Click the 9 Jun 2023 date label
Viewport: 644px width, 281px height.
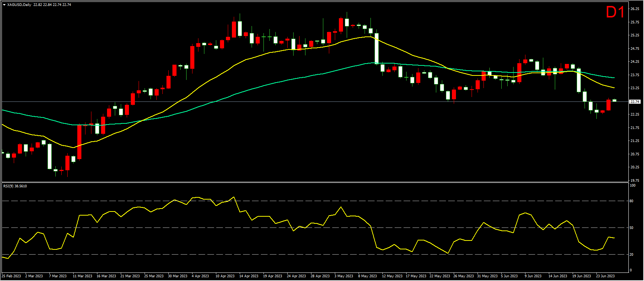533,276
